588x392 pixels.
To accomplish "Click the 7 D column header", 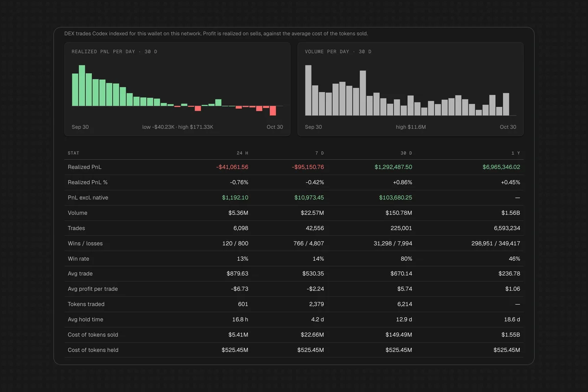I will click(319, 153).
